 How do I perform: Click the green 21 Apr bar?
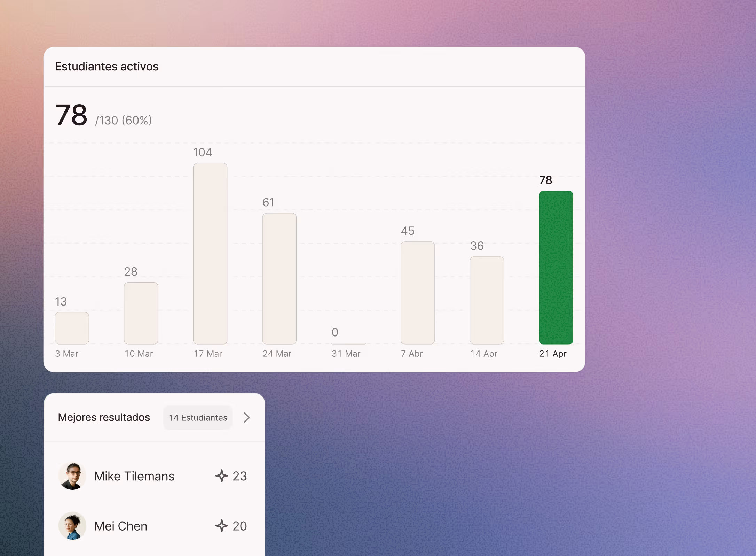point(556,268)
